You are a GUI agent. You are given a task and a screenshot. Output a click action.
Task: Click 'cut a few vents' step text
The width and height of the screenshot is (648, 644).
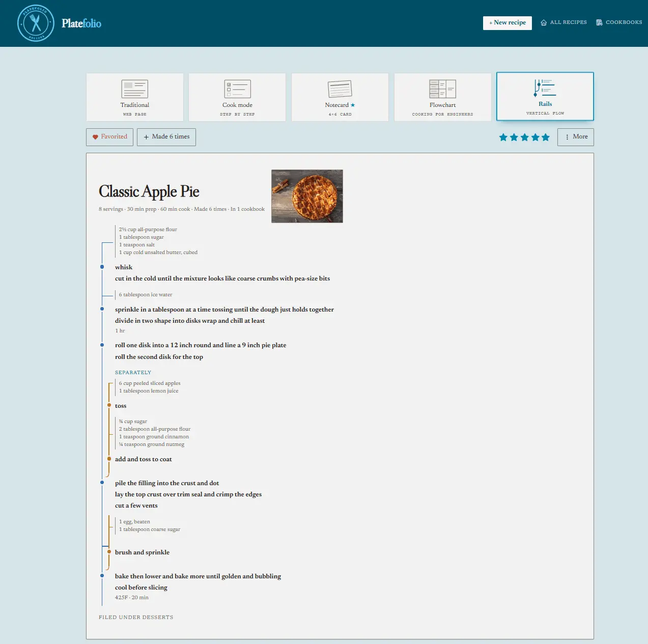click(136, 506)
